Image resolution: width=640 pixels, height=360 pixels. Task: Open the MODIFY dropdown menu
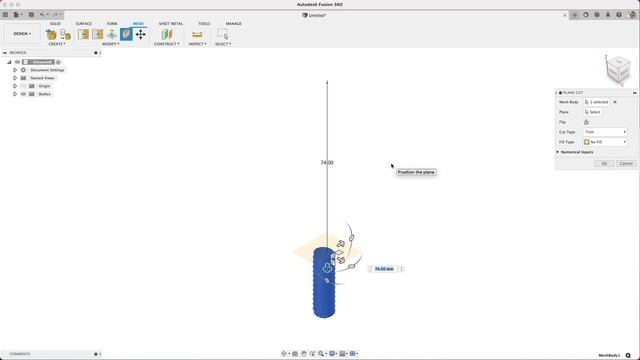(111, 44)
